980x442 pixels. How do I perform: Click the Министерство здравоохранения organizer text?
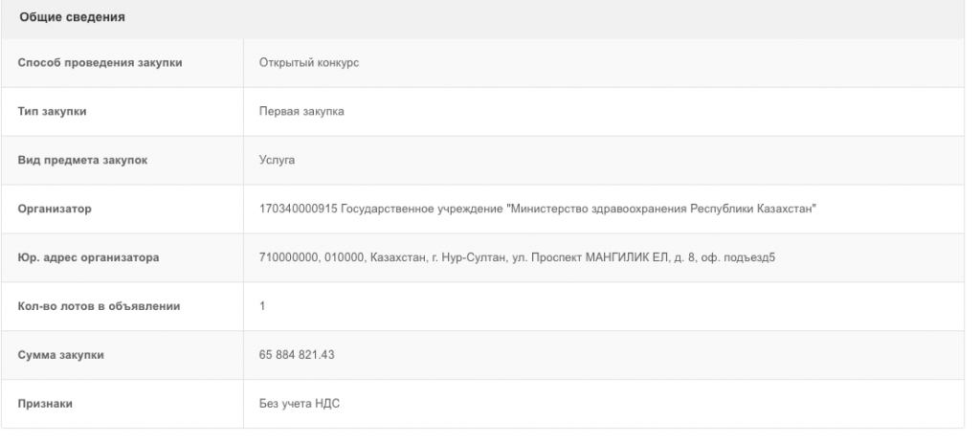598,209
